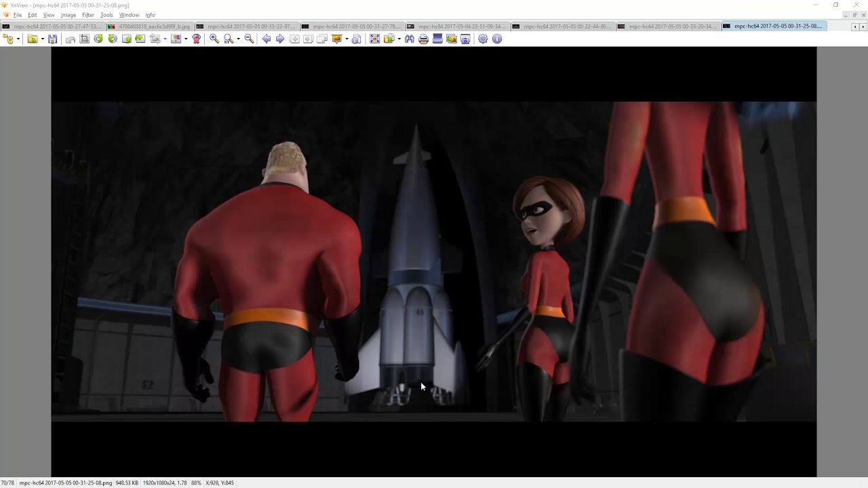Rotate image counter-clockwise with the green icon
The height and width of the screenshot is (488, 868).
98,39
